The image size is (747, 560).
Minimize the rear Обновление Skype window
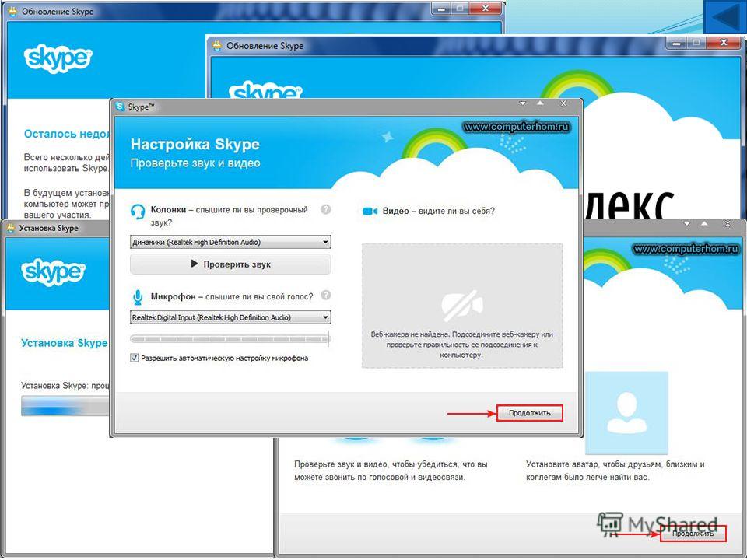coord(441,9)
